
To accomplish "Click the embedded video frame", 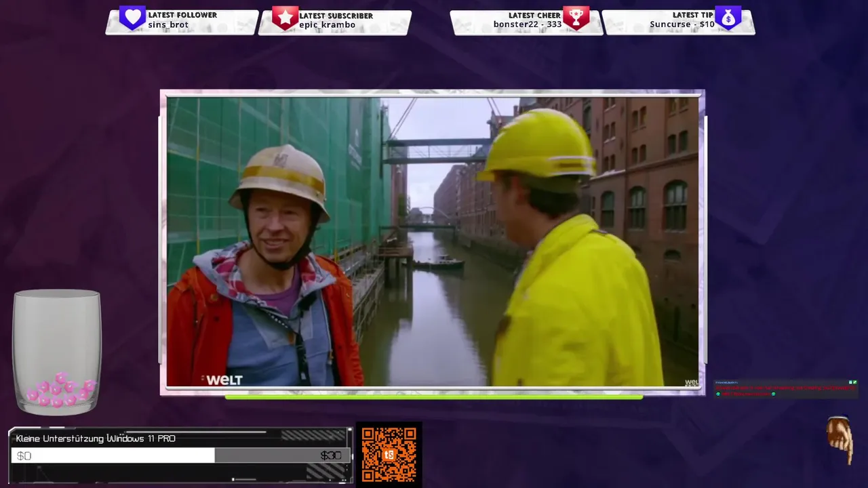I will [433, 242].
